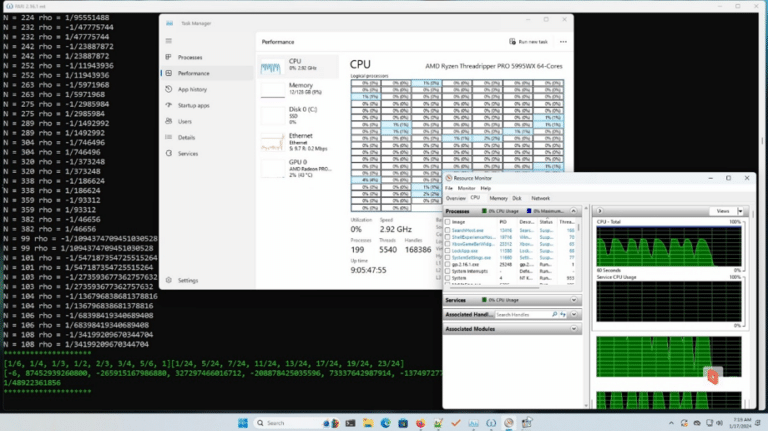This screenshot has width=768, height=431.
Task: Open File menu in Resource Monitor
Action: (449, 188)
